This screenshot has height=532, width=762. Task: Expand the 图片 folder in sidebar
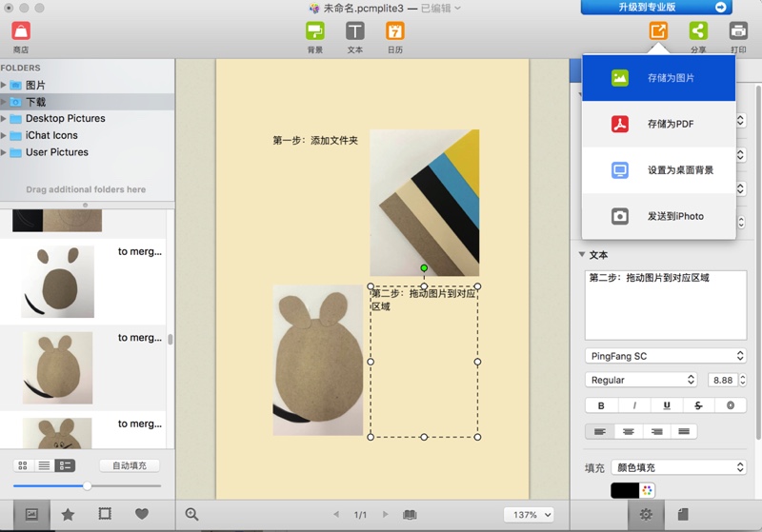[4, 85]
